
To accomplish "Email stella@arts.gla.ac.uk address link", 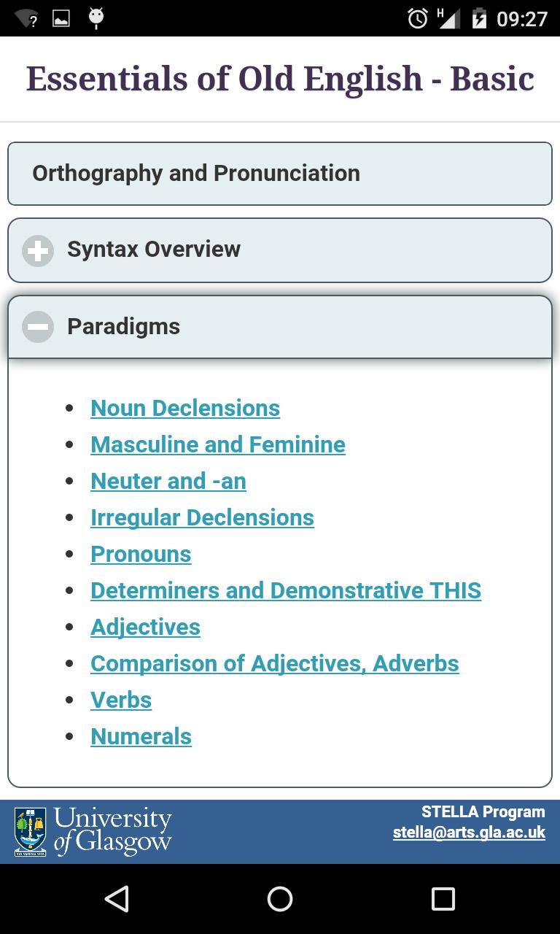I will [x=469, y=833].
